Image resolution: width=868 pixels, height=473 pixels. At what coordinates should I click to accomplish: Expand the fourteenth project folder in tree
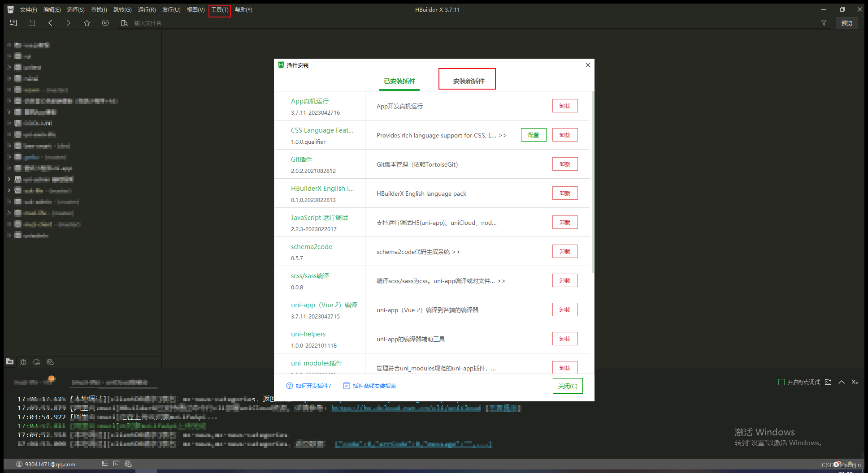[x=9, y=190]
